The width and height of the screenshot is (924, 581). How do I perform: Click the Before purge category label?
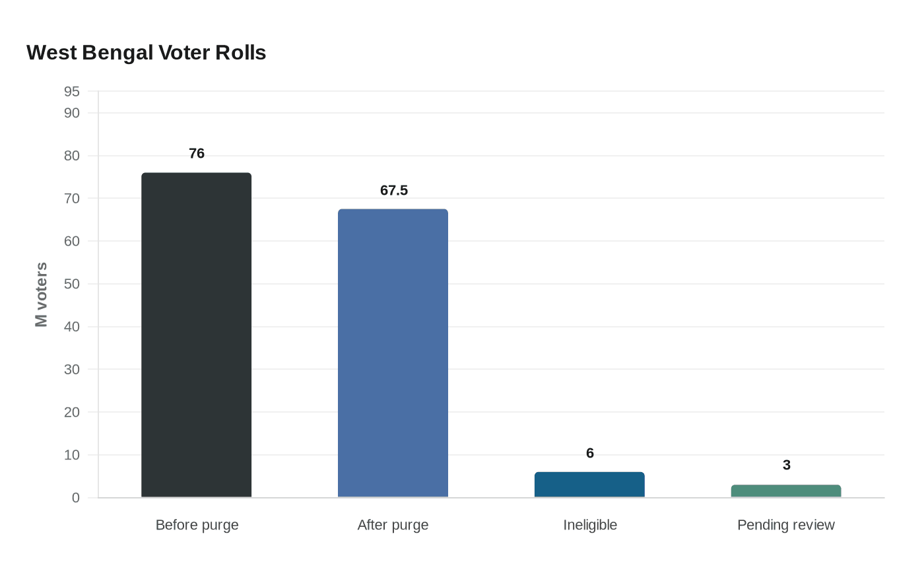point(197,525)
